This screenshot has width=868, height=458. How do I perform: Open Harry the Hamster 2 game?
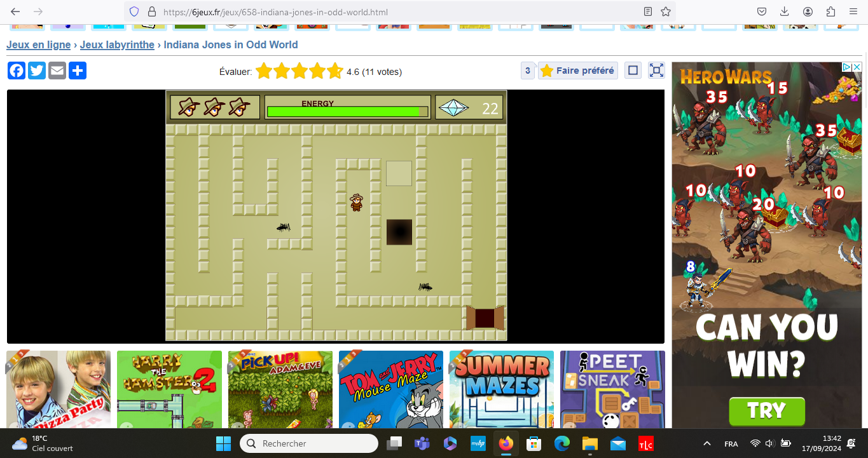click(169, 389)
